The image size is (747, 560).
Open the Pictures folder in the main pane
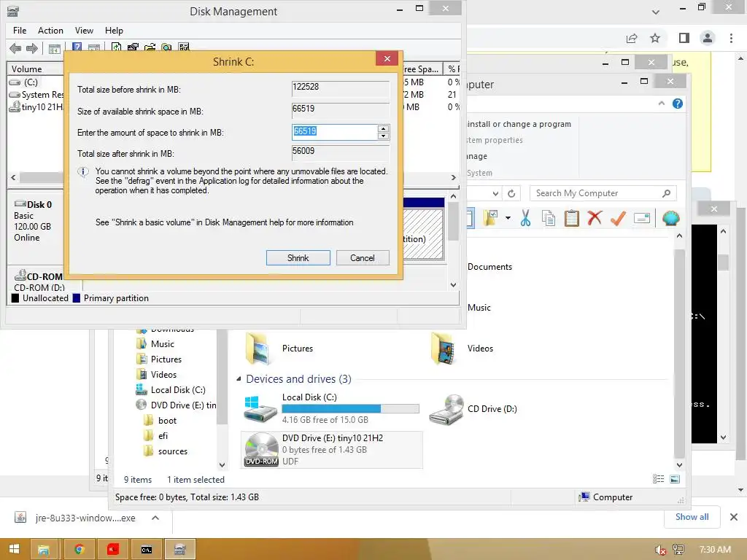[x=281, y=349]
